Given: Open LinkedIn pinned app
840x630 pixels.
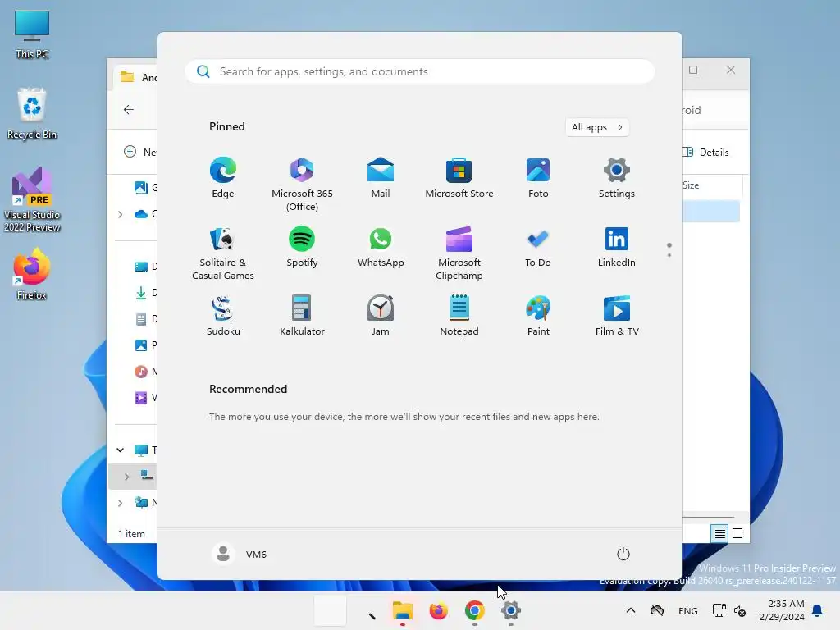Looking at the screenshot, I should (617, 247).
